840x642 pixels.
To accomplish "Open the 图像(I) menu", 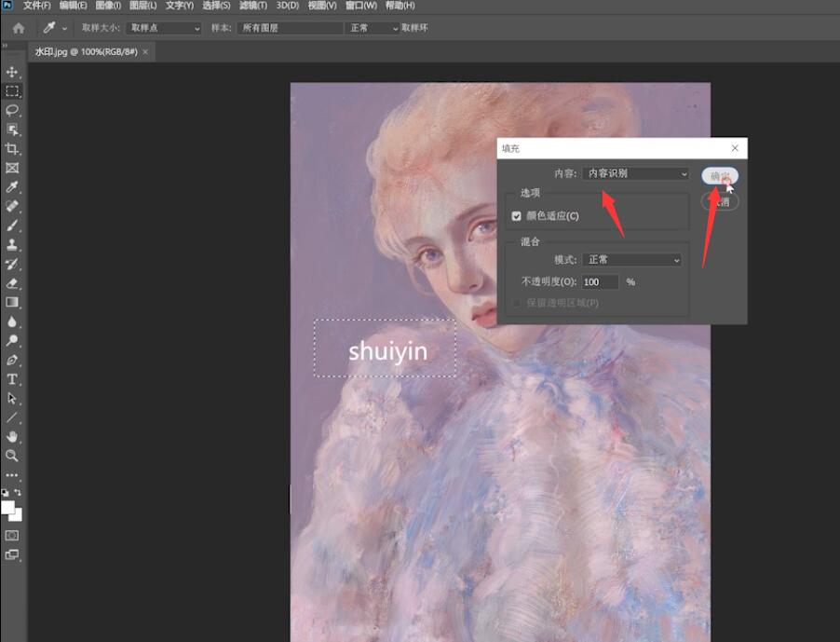I will 108,6.
